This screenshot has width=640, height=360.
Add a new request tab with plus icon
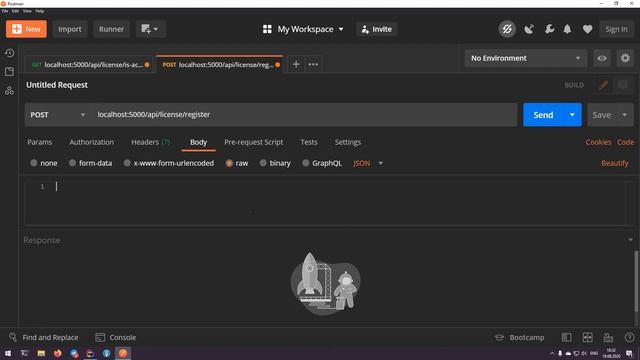[296, 64]
